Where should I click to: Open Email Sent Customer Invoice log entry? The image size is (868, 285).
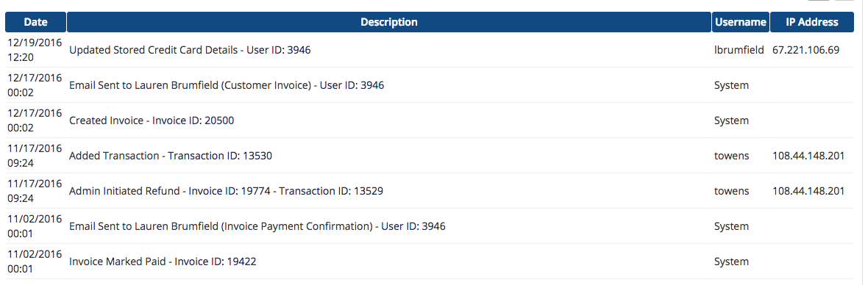tap(227, 85)
